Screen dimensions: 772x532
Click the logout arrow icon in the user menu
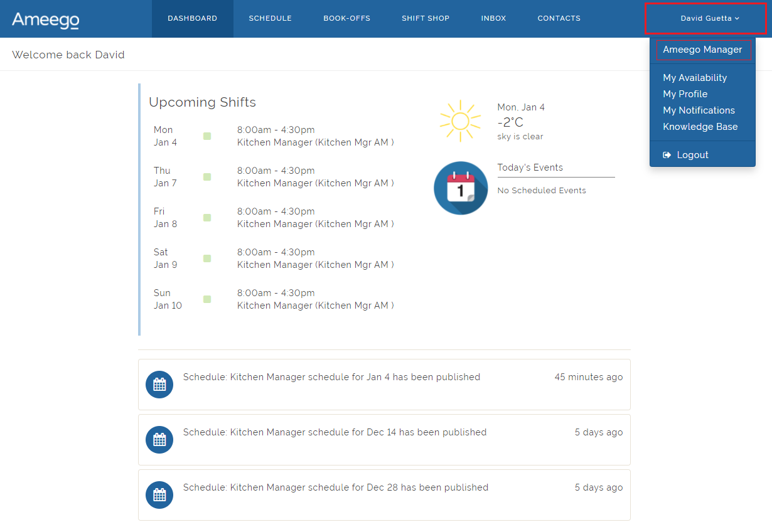click(x=667, y=154)
